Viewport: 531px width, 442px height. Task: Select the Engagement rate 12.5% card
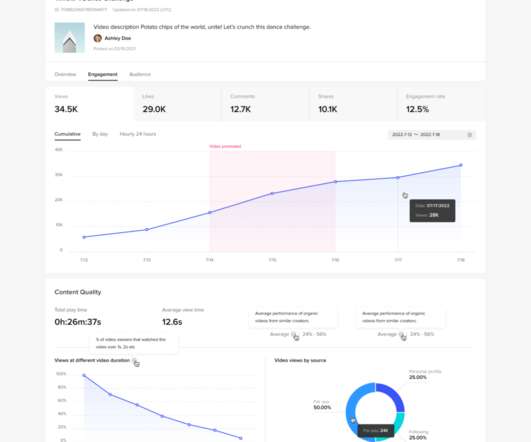tap(441, 104)
